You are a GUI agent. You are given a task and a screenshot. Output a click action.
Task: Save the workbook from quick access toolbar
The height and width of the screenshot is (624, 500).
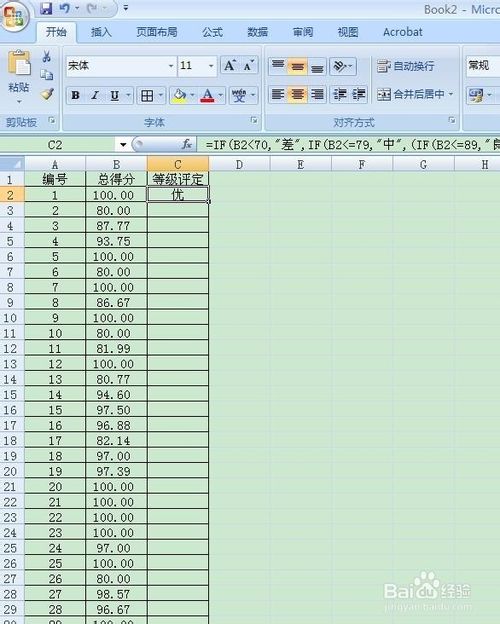[x=46, y=8]
